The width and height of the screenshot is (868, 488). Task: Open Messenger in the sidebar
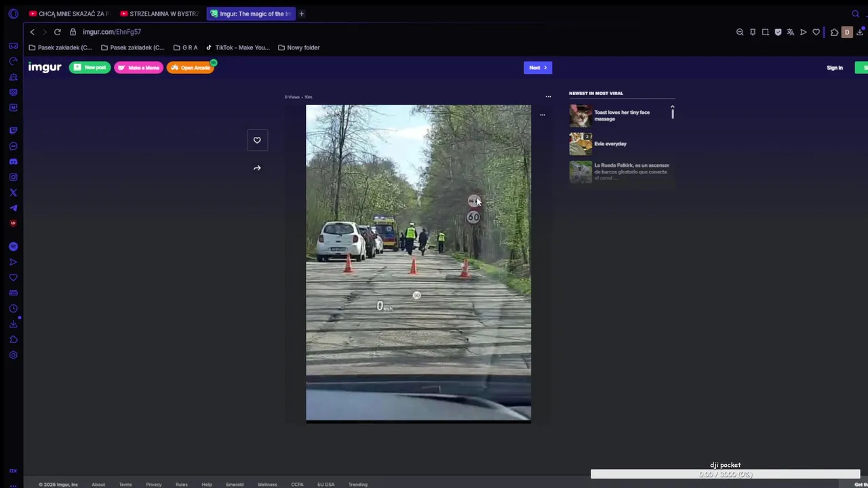pos(13,146)
